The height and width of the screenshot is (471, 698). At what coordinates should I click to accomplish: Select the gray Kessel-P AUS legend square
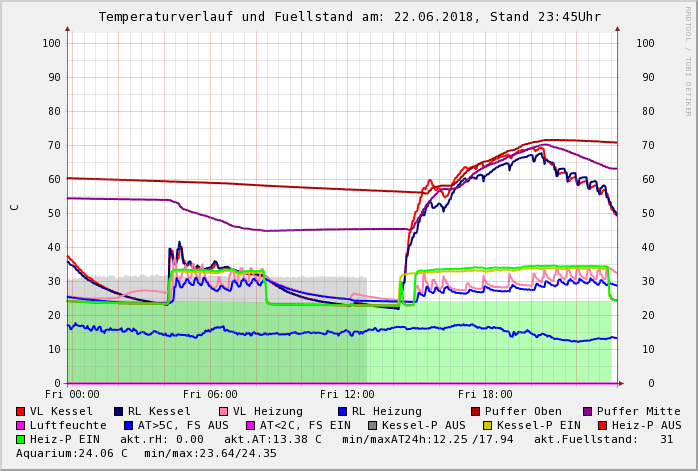point(372,425)
